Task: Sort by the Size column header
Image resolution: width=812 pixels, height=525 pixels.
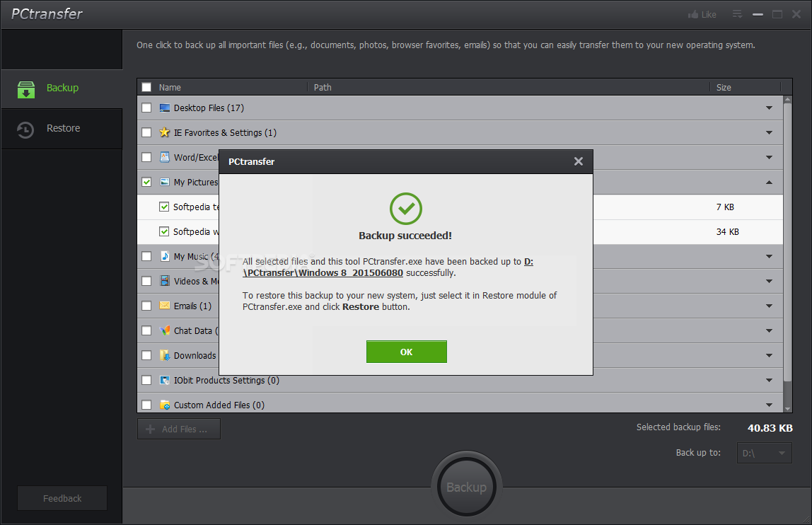Action: coord(724,87)
